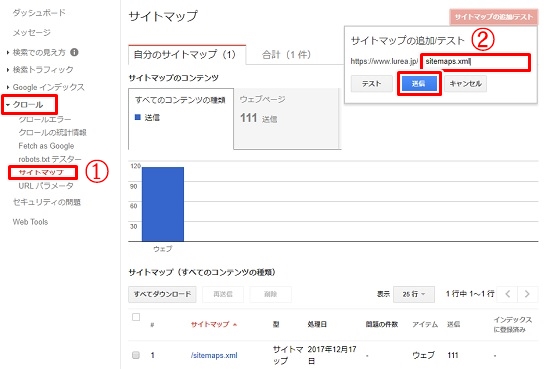Click the 2017年12月17日 date cell
550x369 pixels.
pos(332,355)
